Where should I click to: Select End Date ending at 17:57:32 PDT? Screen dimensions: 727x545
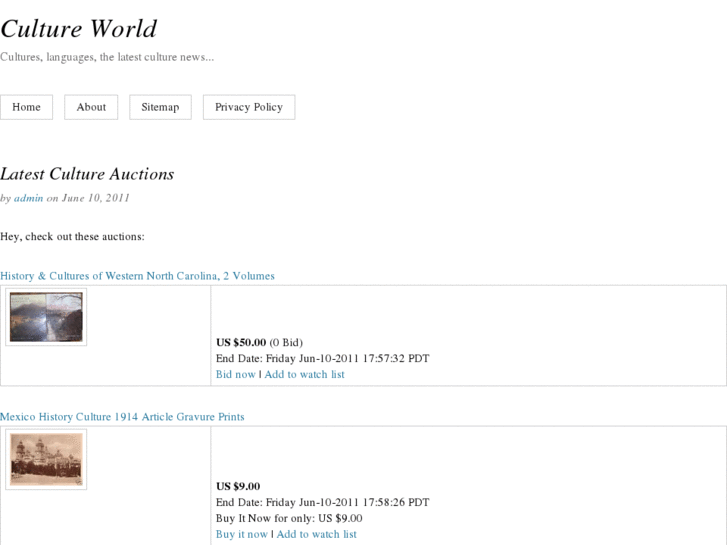click(323, 359)
